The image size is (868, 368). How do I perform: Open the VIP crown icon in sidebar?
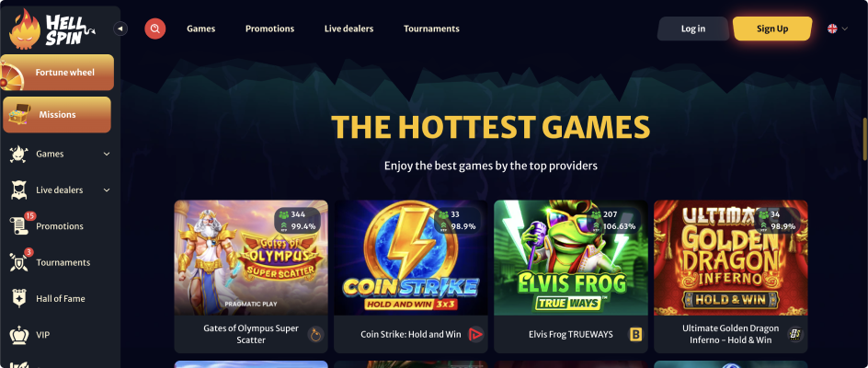(x=18, y=335)
